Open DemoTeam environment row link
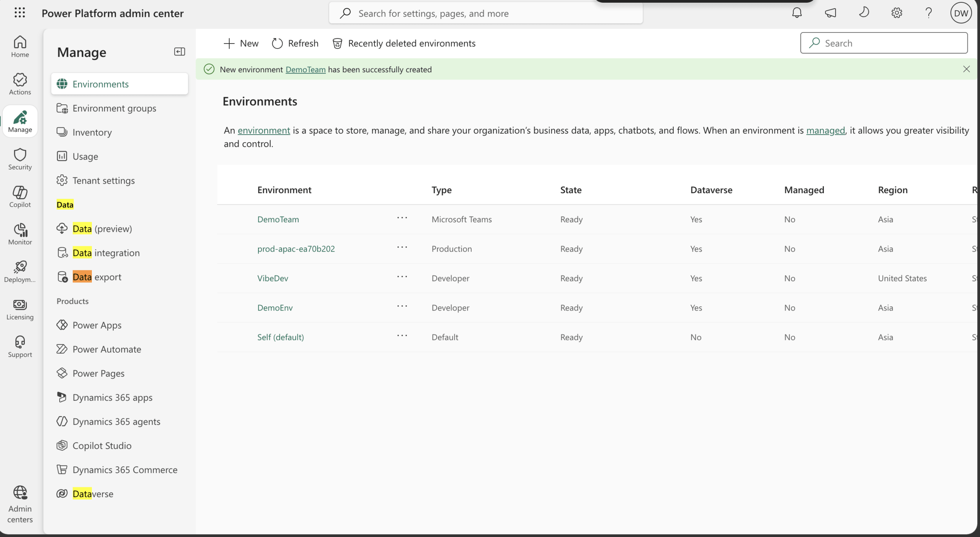The width and height of the screenshot is (980, 537). 278,219
